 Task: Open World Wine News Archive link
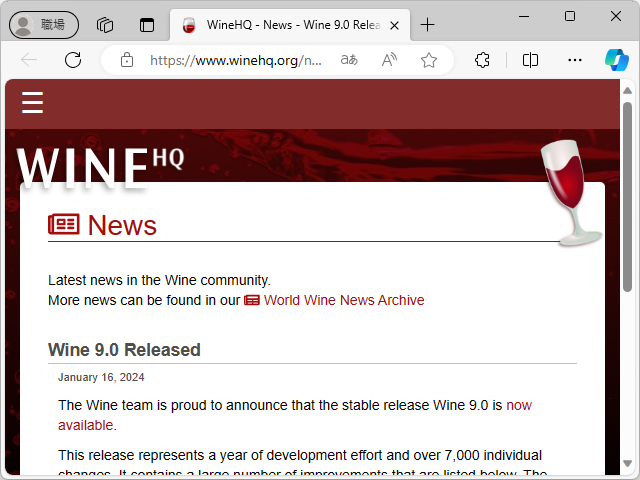344,300
